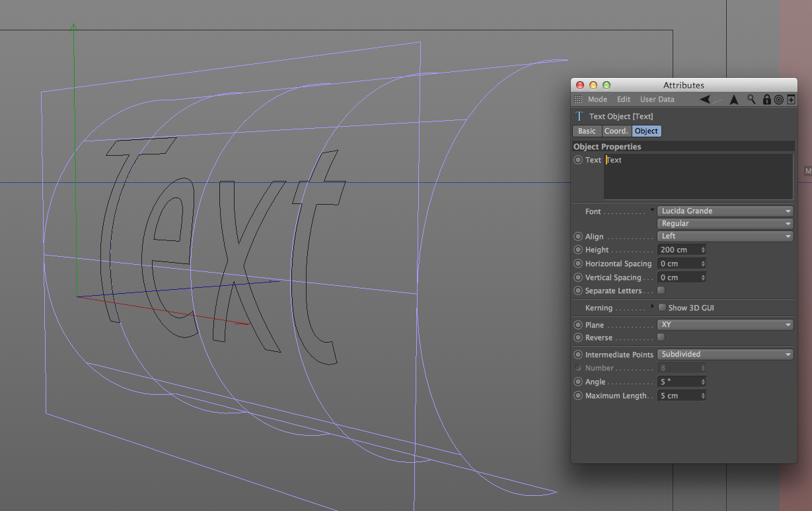Click the Height animation dot button

[578, 250]
